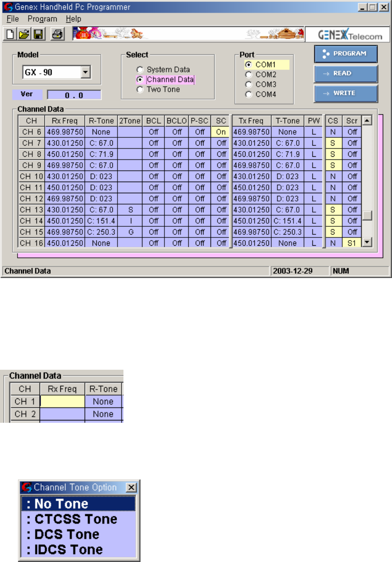
Task: Select No Tone in Channel Tone Option
Action: click(x=78, y=504)
